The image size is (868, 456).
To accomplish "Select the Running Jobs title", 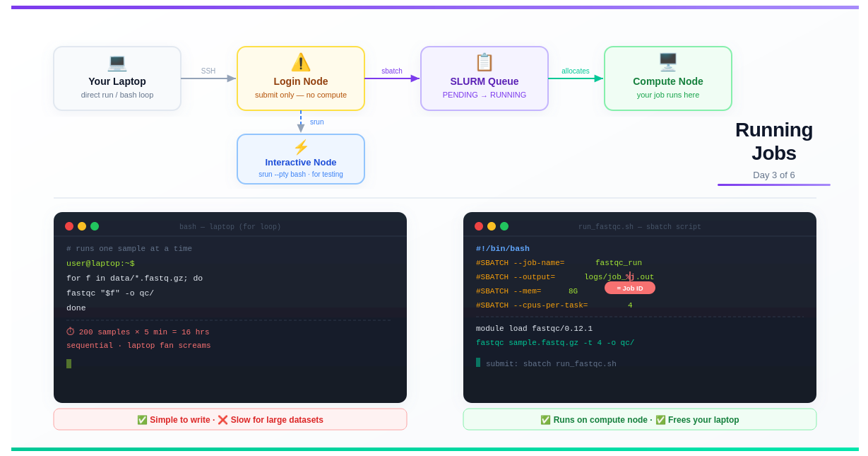I will point(774,141).
